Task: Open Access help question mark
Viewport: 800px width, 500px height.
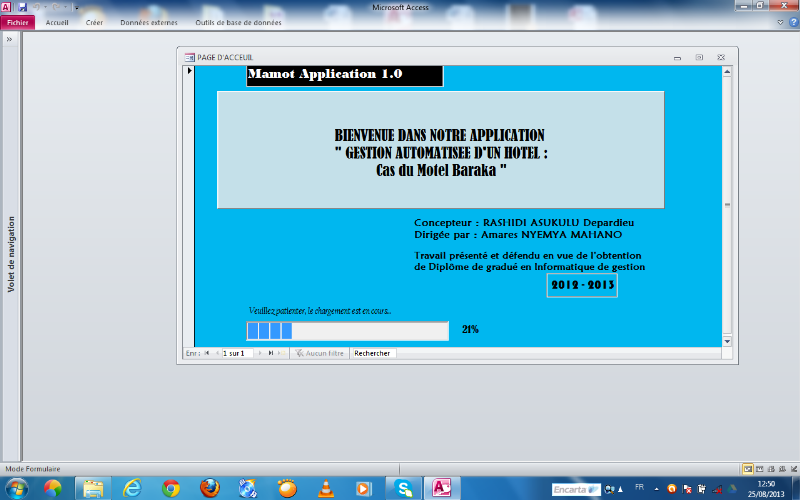Action: [794, 22]
